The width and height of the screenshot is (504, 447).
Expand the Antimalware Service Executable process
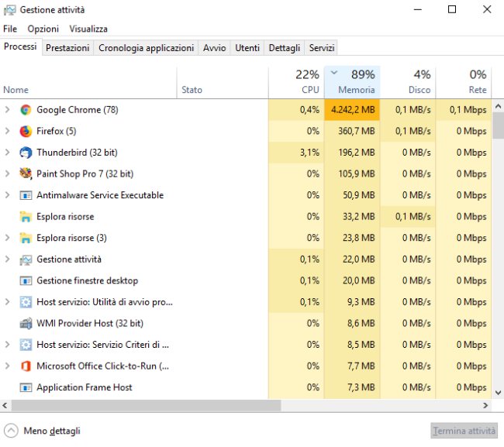(7, 195)
